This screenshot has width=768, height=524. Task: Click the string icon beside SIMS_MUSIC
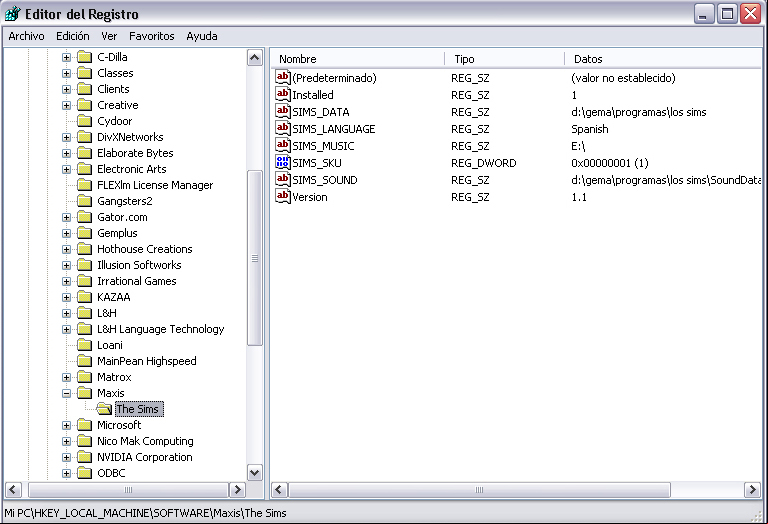point(283,145)
